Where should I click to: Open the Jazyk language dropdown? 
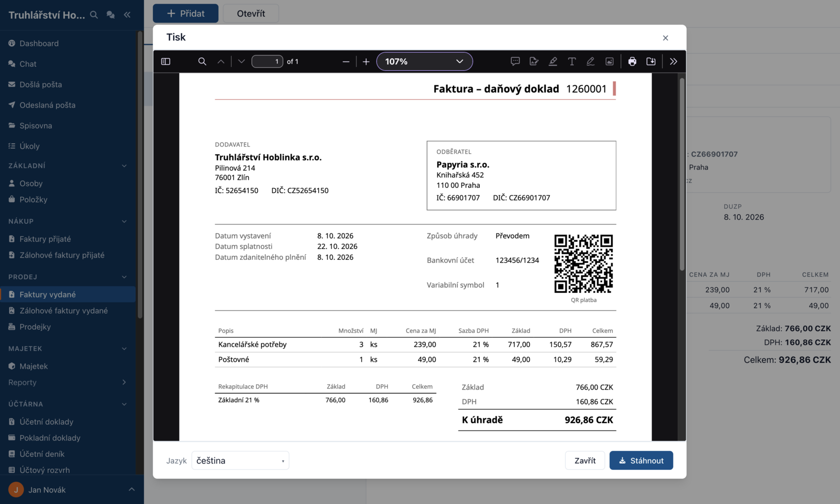pyautogui.click(x=240, y=460)
